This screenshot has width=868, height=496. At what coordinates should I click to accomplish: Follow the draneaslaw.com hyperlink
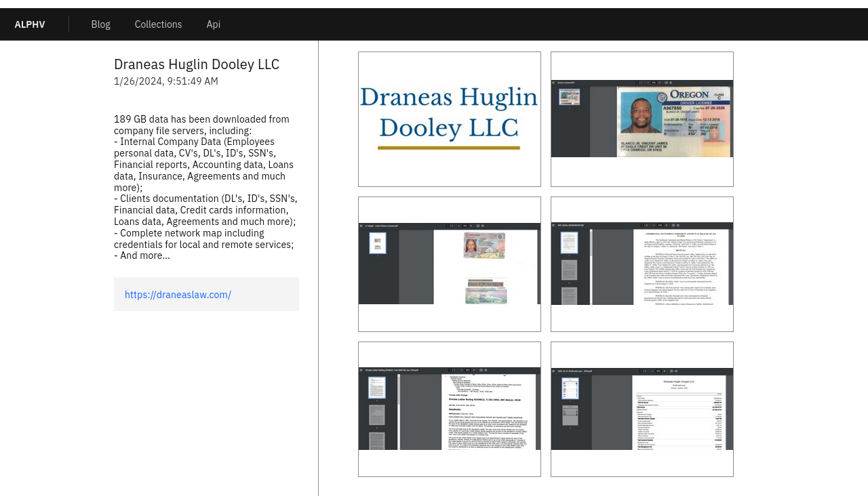178,295
